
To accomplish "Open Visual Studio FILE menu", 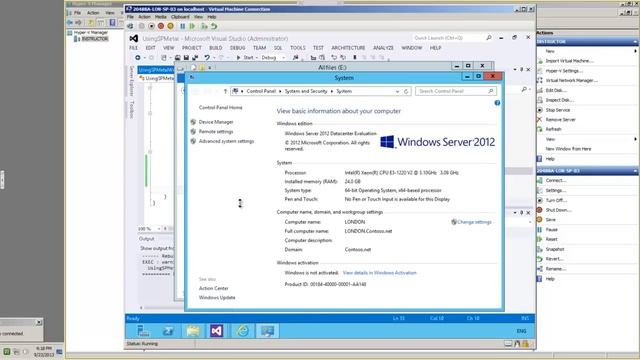I will point(133,48).
